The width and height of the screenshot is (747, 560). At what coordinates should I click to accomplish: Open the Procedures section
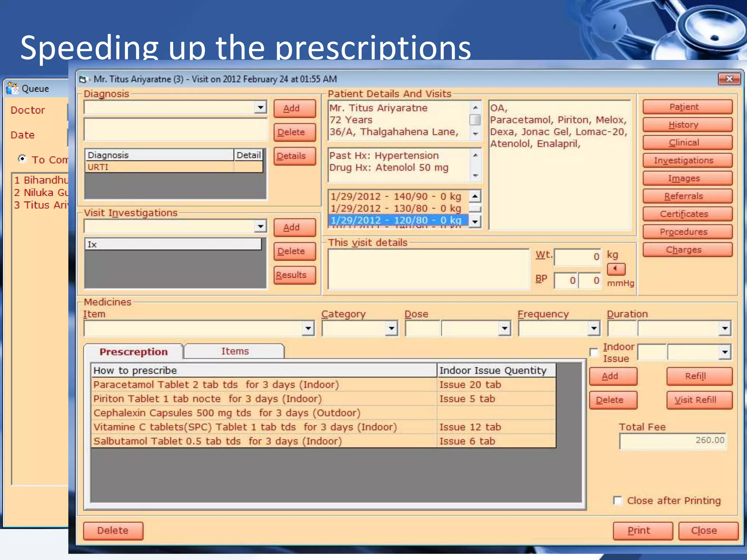pyautogui.click(x=688, y=232)
